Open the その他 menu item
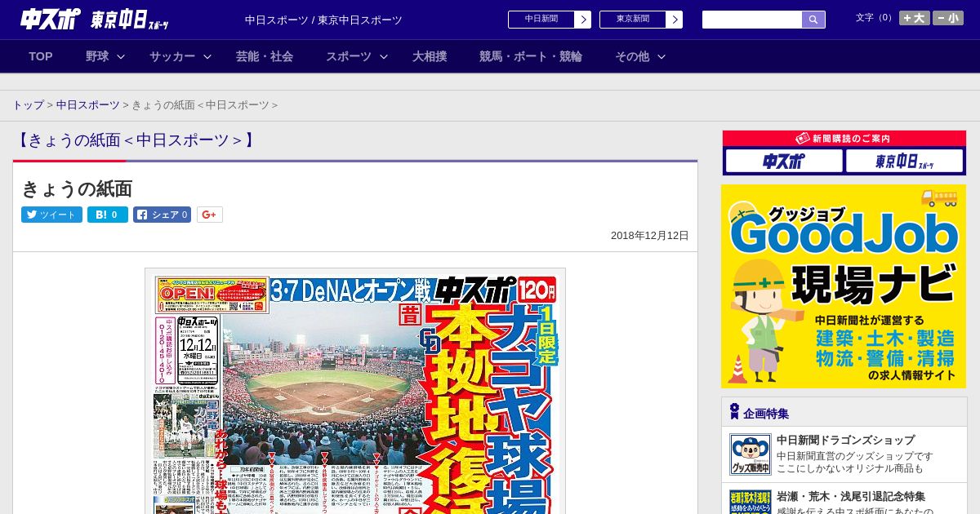Image resolution: width=980 pixels, height=514 pixels. [632, 56]
